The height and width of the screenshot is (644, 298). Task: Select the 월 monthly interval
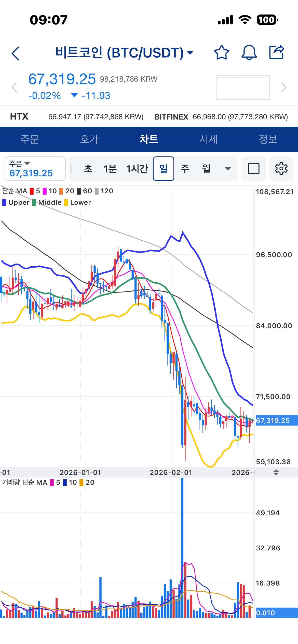pos(206,169)
